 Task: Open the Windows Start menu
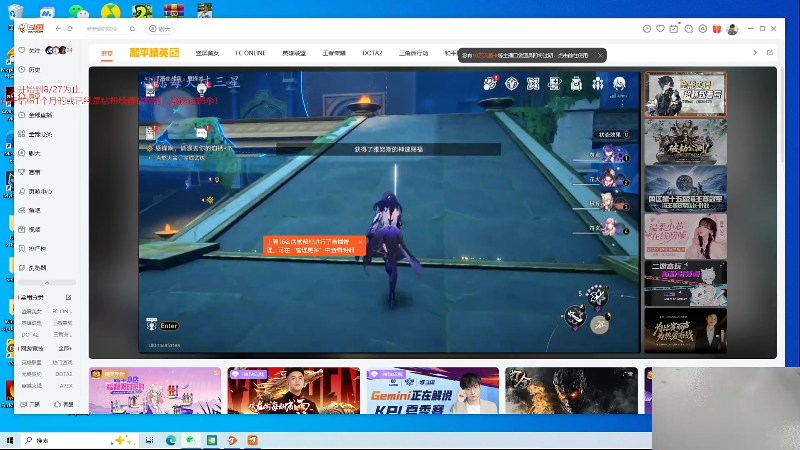pyautogui.click(x=10, y=440)
